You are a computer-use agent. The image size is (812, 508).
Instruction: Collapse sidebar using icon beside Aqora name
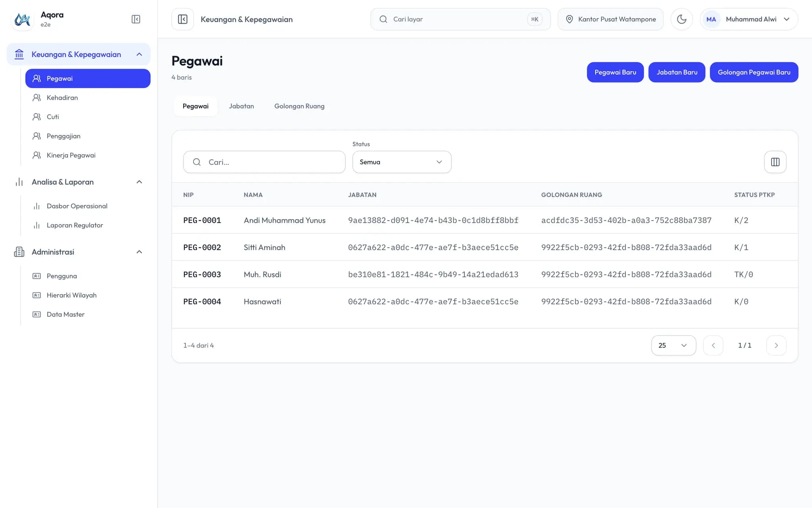click(136, 19)
